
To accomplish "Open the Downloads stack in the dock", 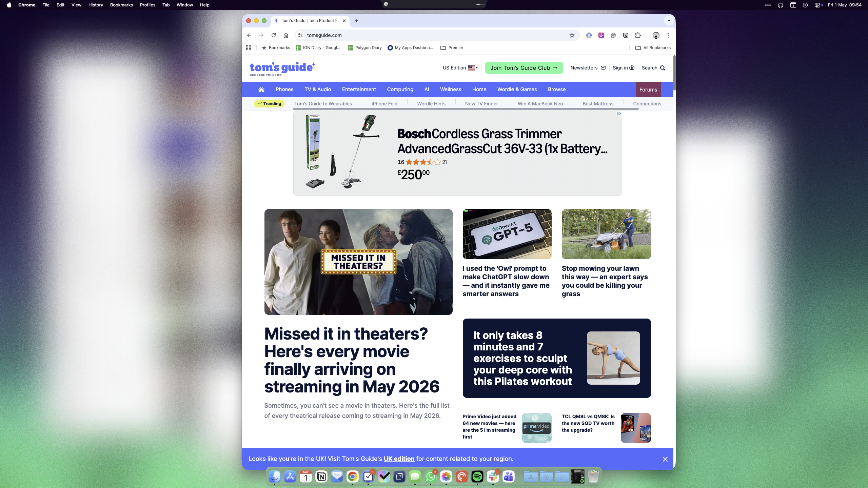I will (x=546, y=477).
